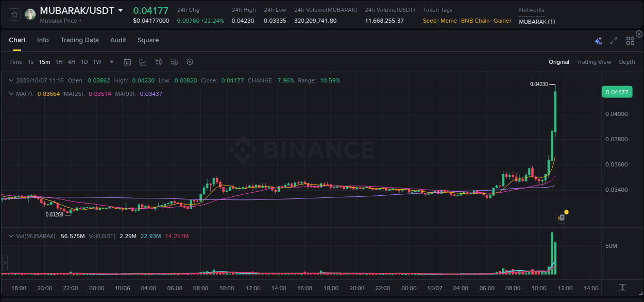Expand the chart to fullscreen

(x=613, y=40)
